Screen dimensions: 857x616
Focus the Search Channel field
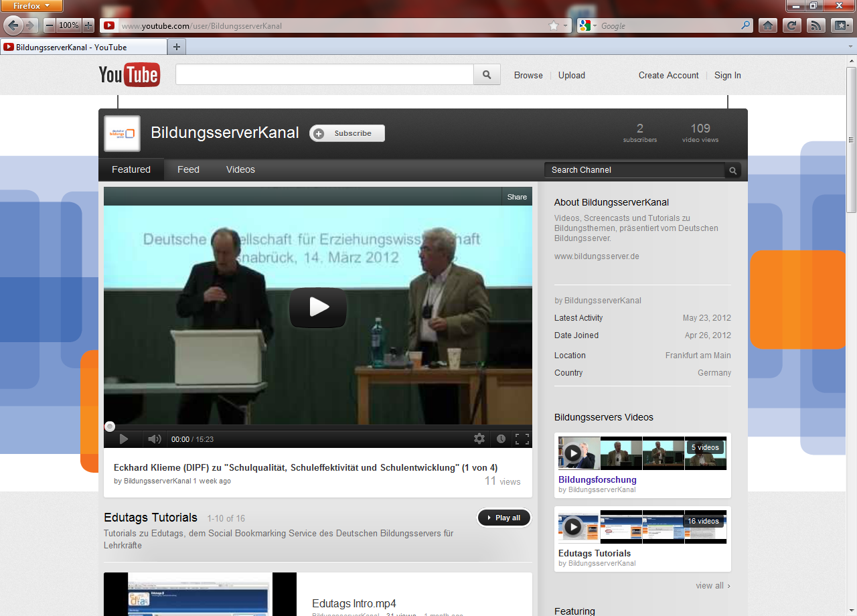coord(635,170)
